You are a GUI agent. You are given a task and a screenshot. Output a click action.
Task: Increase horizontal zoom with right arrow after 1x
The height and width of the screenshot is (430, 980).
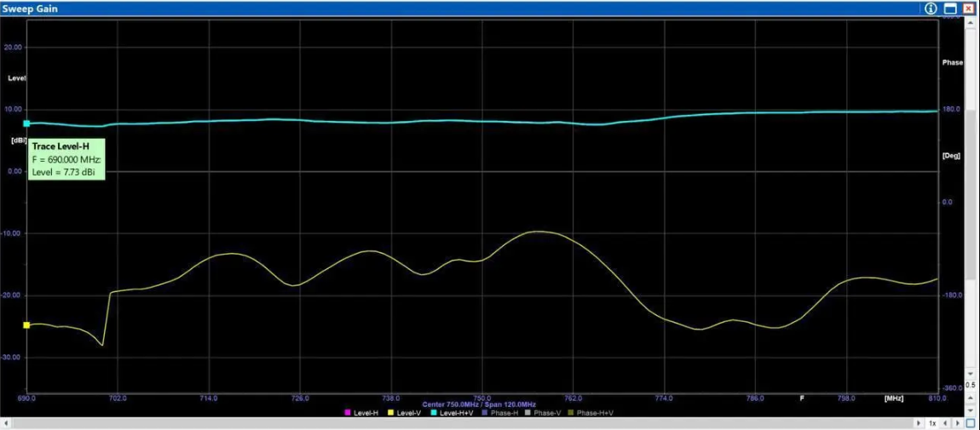coord(957,423)
